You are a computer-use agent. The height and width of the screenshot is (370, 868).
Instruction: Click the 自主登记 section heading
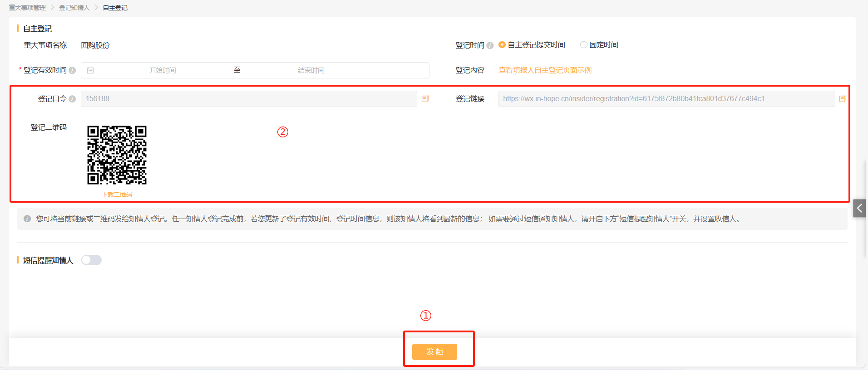click(37, 29)
